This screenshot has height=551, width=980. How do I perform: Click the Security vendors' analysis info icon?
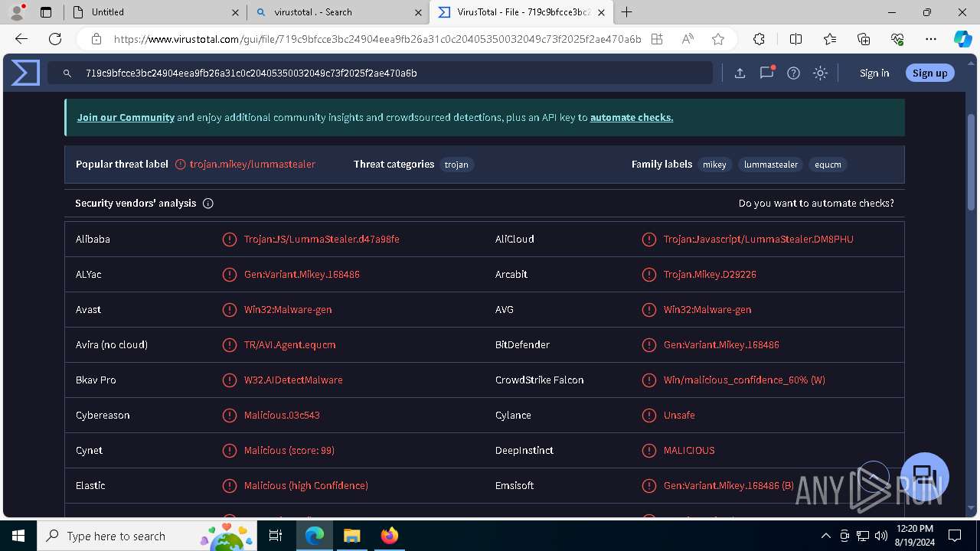pyautogui.click(x=208, y=204)
